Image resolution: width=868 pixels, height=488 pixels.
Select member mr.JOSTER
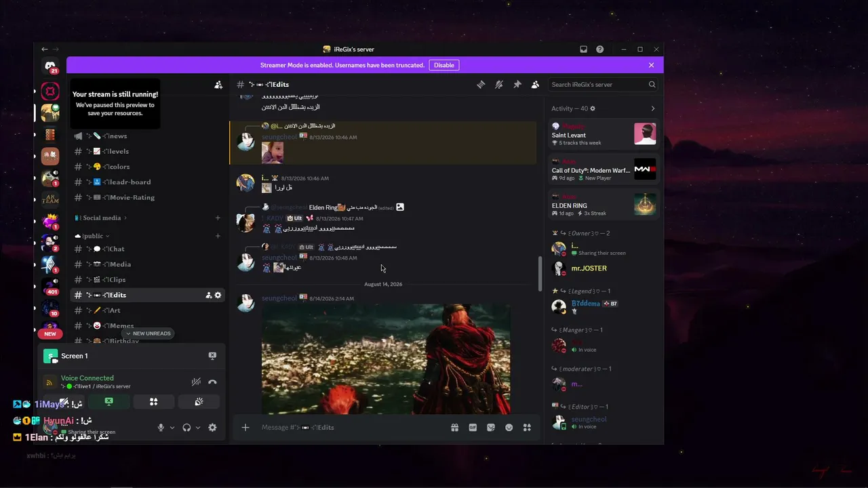[x=604, y=268]
